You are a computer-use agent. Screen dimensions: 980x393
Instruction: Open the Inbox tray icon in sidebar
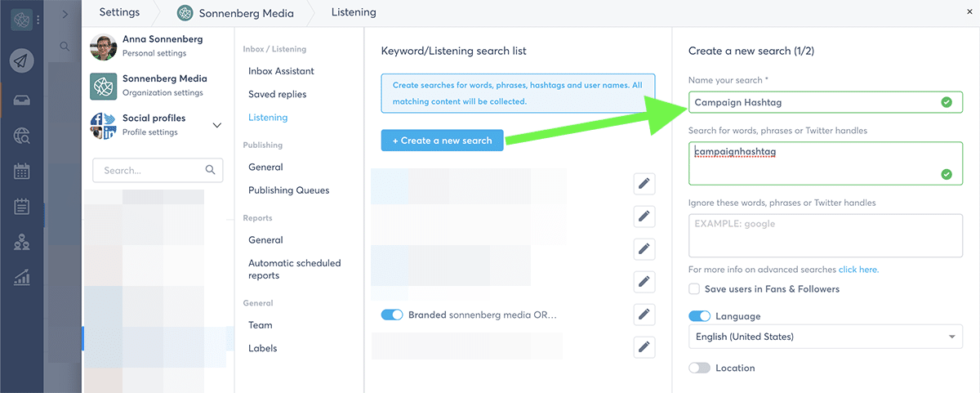point(22,100)
